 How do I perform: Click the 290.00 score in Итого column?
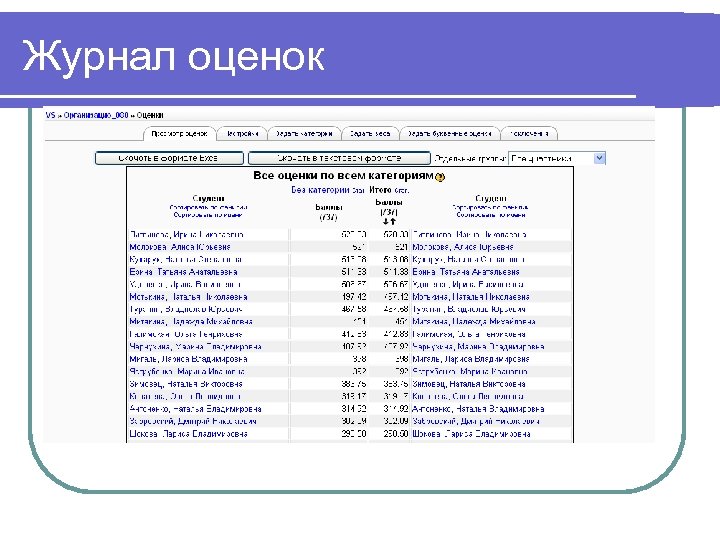(396, 434)
